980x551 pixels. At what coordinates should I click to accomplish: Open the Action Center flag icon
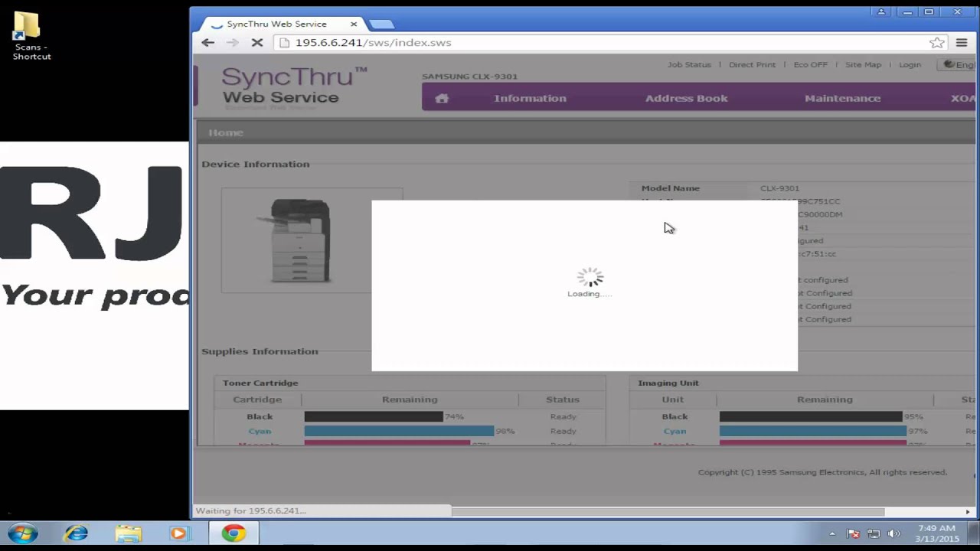(x=854, y=534)
